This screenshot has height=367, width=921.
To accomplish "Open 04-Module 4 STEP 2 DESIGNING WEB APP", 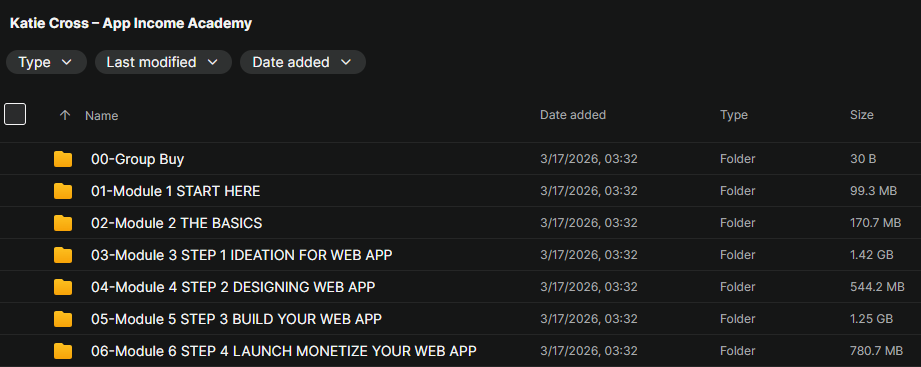I will 233,287.
